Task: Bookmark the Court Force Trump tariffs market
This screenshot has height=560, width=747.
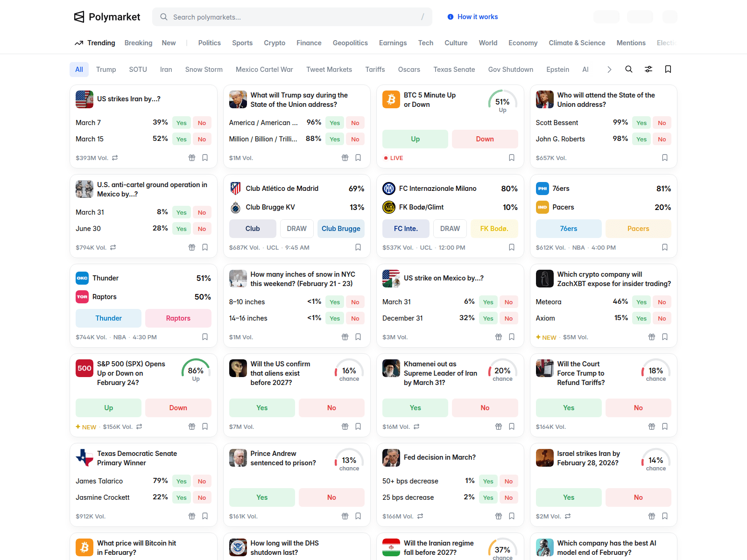Action: click(x=665, y=427)
